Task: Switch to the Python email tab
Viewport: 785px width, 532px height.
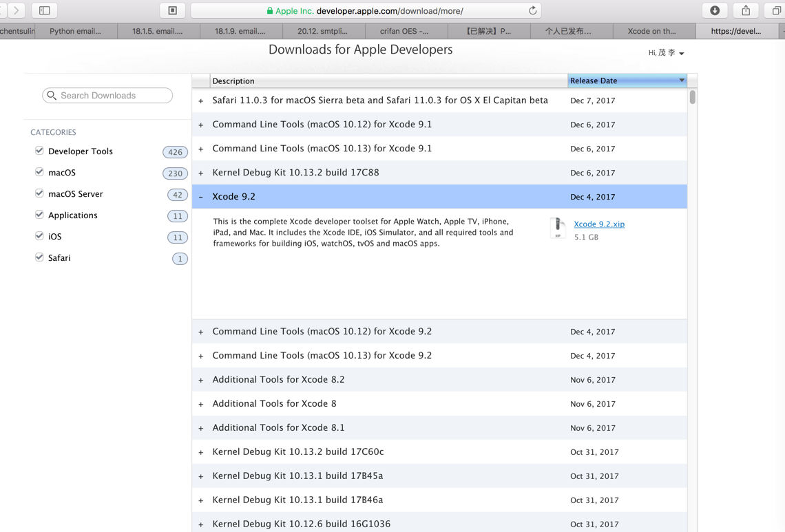Action: pos(76,31)
